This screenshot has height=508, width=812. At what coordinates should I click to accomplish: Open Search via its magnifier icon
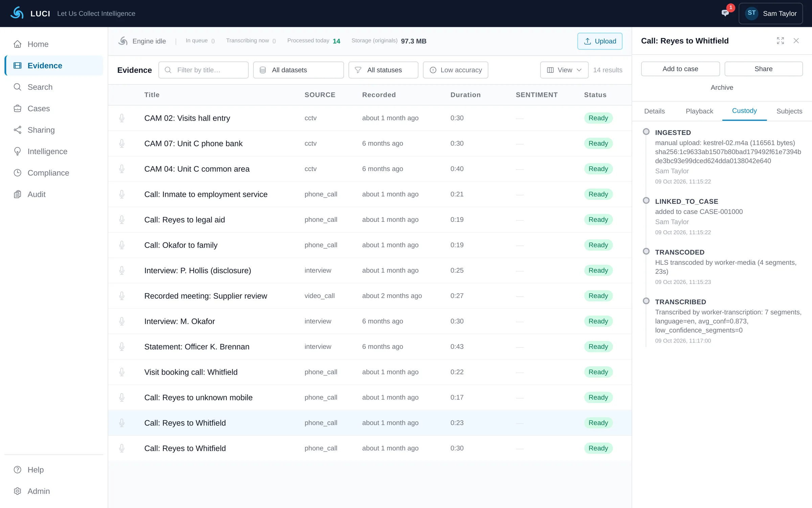pyautogui.click(x=18, y=87)
